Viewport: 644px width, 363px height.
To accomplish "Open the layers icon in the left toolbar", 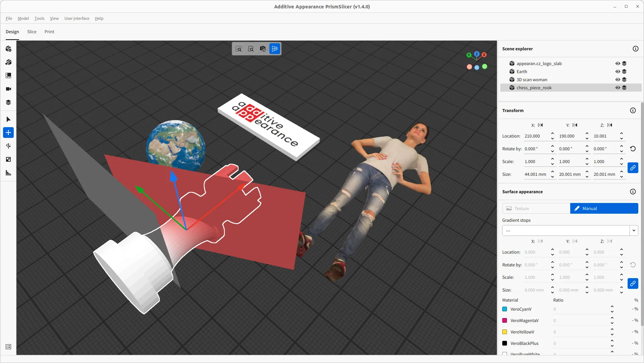I will point(8,102).
